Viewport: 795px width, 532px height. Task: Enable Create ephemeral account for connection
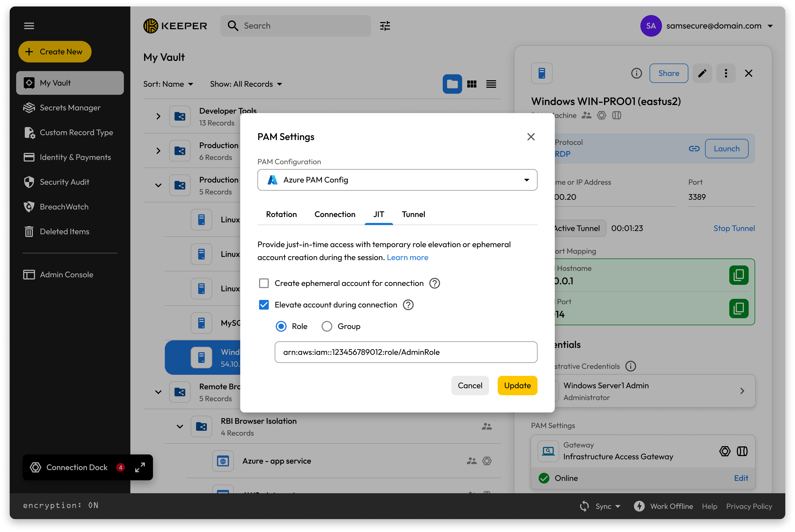264,283
